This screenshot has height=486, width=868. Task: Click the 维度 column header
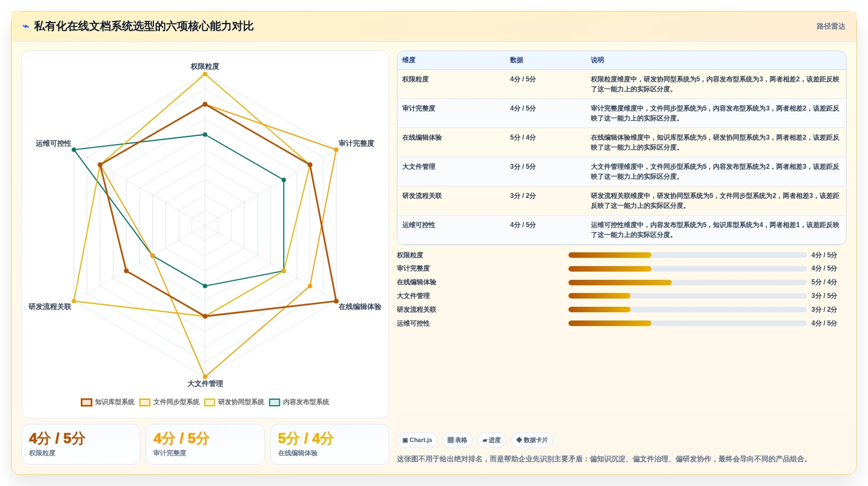[x=409, y=60]
